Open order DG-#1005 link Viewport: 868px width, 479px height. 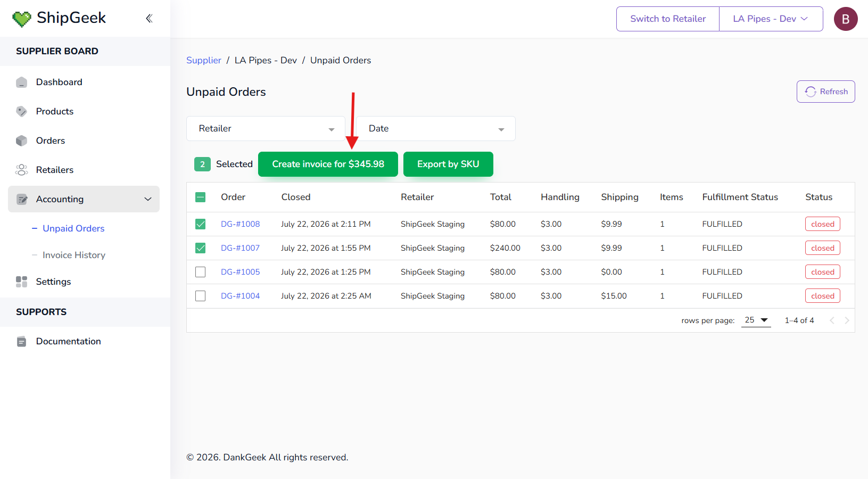(x=241, y=272)
